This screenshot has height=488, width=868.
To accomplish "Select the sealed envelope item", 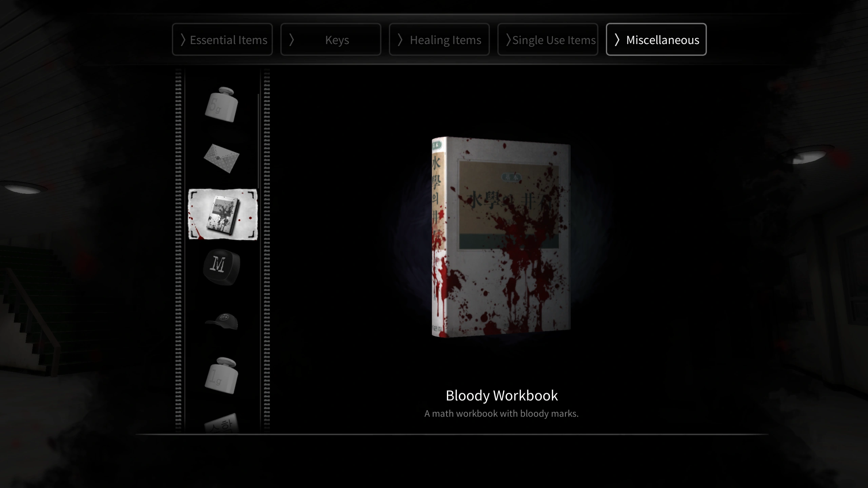I will click(x=221, y=158).
